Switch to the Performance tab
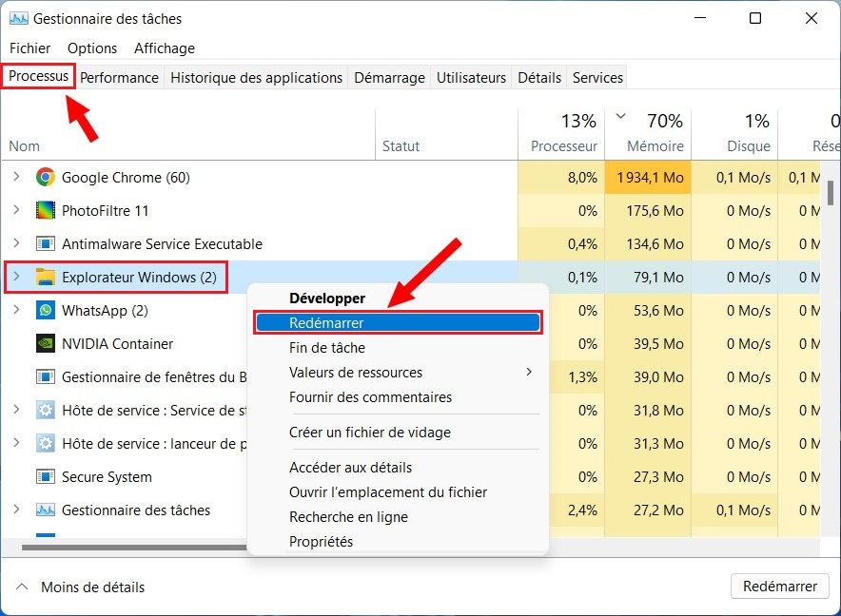This screenshot has height=616, width=841. point(119,77)
